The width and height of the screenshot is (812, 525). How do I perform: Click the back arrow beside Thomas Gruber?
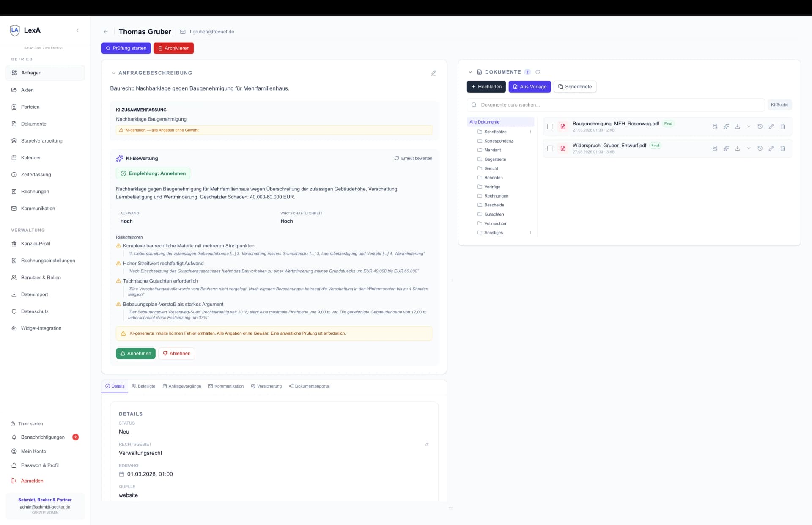click(x=106, y=32)
